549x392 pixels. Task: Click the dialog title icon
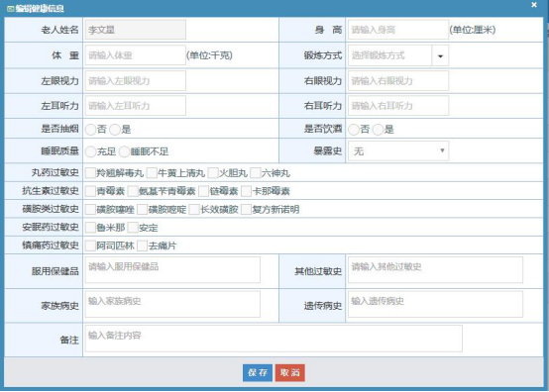(x=11, y=8)
